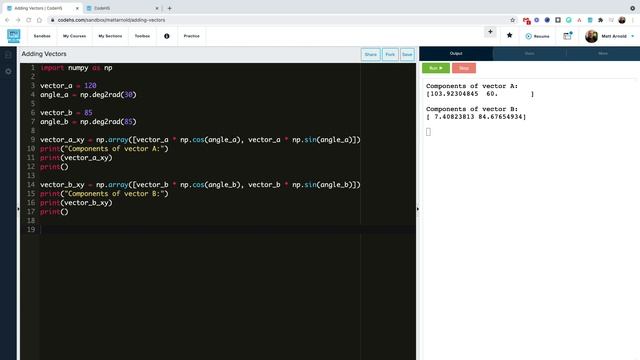This screenshot has width=640, height=360.
Task: Place cursor on empty line 19 of editor
Action: [228, 229]
